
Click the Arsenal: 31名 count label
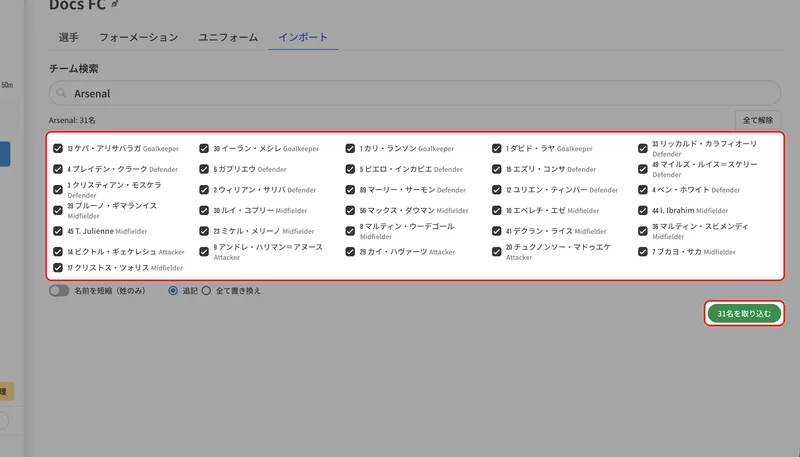point(72,120)
